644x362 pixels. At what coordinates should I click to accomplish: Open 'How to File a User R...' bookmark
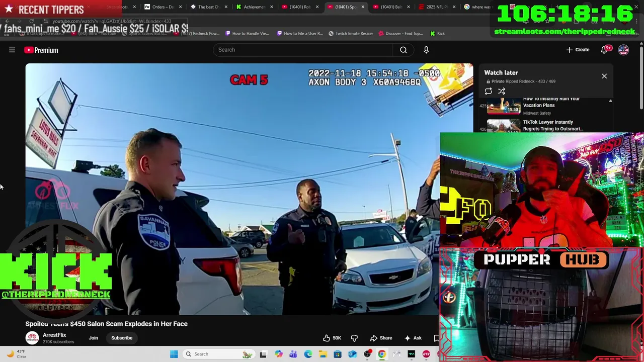coord(300,33)
